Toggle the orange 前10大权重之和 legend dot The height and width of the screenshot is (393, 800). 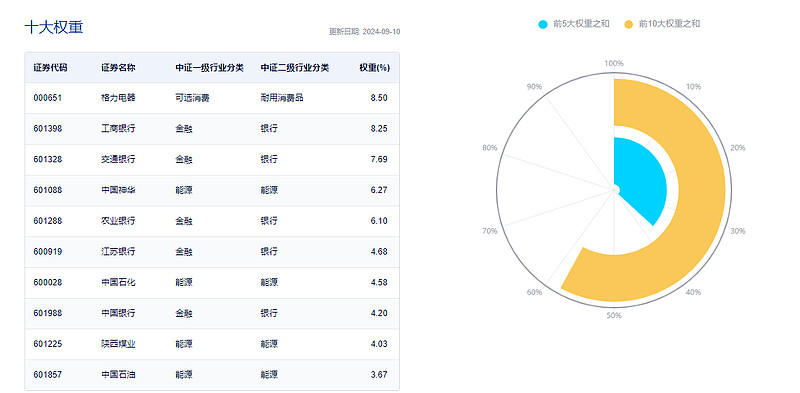(x=629, y=24)
